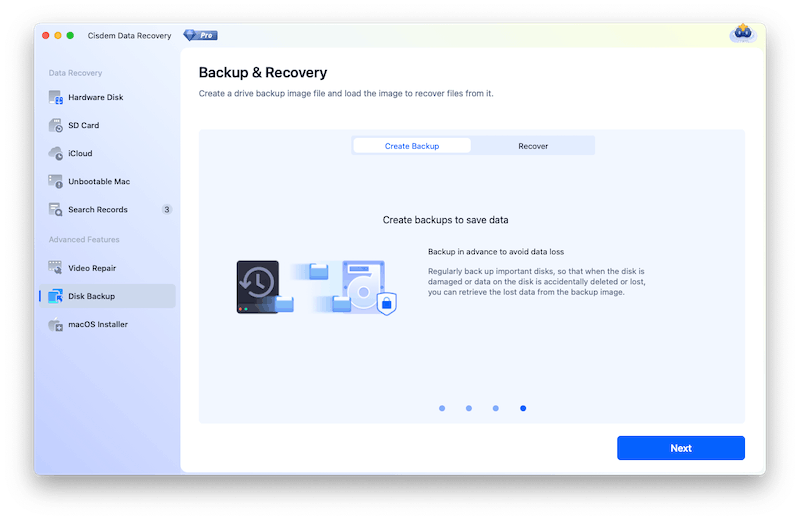Open the macOS Installer icon
Screen dimensions: 800x520
[56, 324]
